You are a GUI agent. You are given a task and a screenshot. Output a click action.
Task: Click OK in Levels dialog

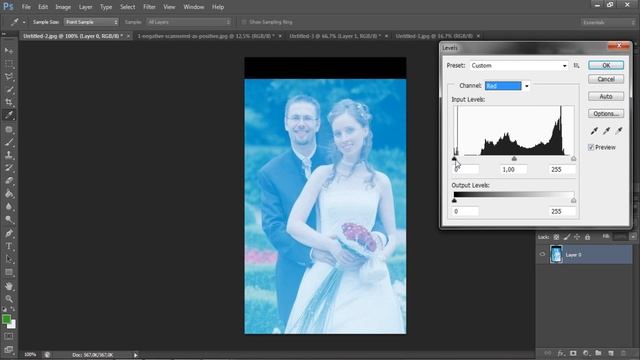[606, 65]
